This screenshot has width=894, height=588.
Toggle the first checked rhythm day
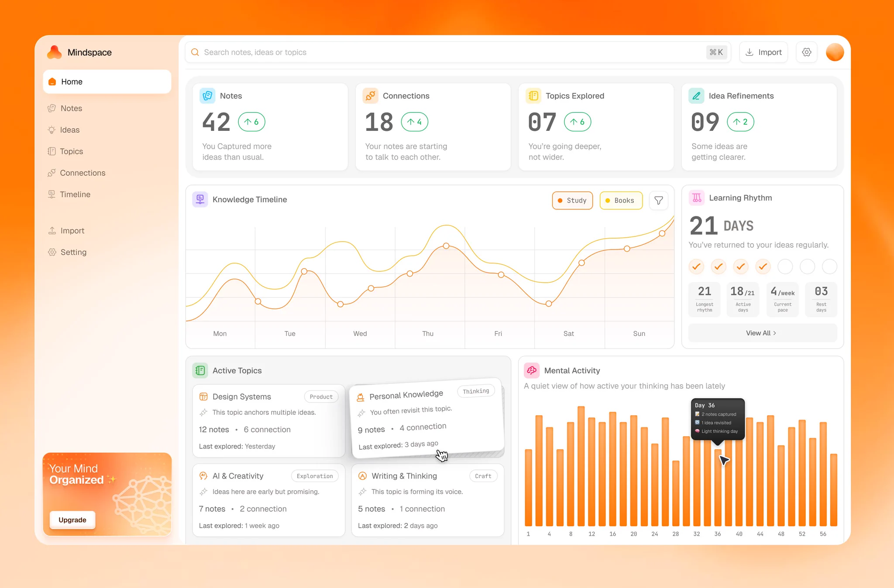coord(696,266)
